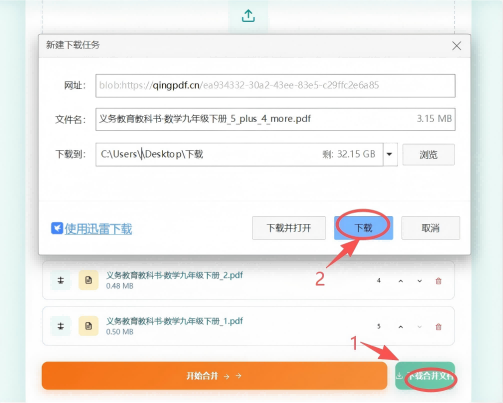Click the Xunlei bird icon
Screen dimensions: 503x403
pyautogui.click(x=57, y=228)
